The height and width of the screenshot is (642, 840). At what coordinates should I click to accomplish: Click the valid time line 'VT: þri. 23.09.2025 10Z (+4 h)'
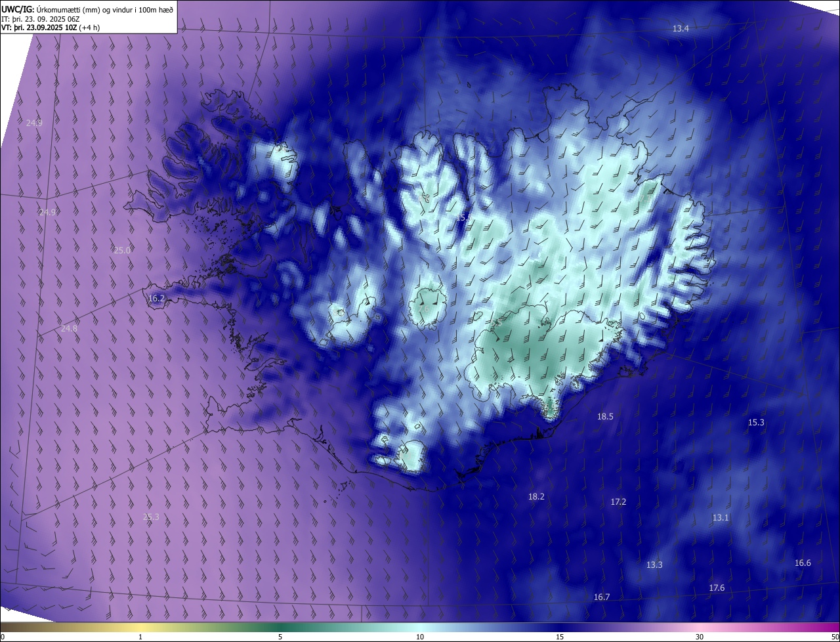tap(51, 28)
